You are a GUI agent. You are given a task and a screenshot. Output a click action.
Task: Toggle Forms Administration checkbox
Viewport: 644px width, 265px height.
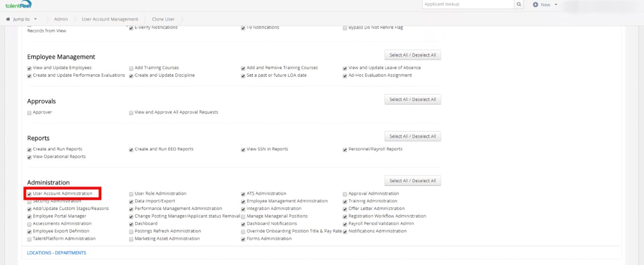point(243,239)
